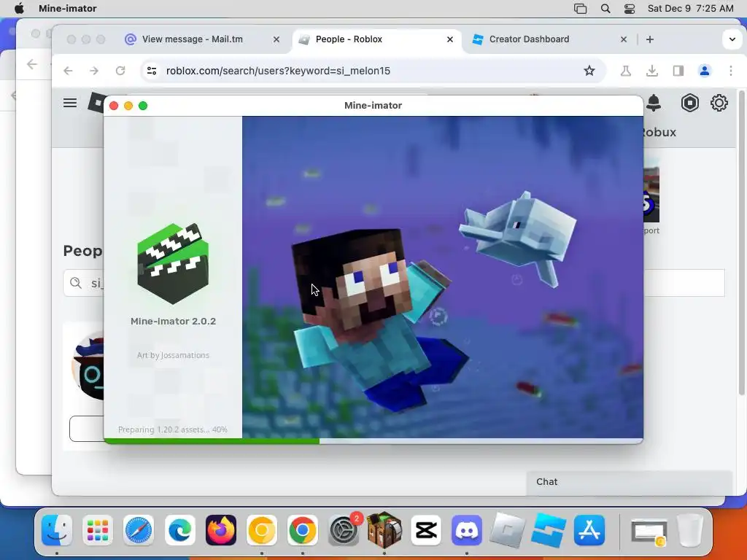Launch Roblox player from the Dock
747x560 pixels.
point(508,530)
